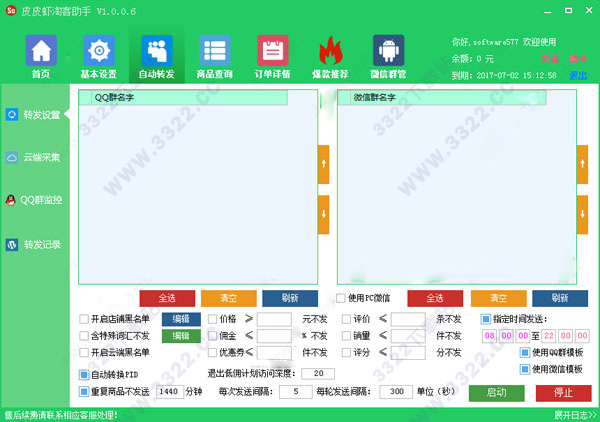Toggle 使用QQ群模板 checkbox
The image size is (600, 422).
click(x=525, y=352)
